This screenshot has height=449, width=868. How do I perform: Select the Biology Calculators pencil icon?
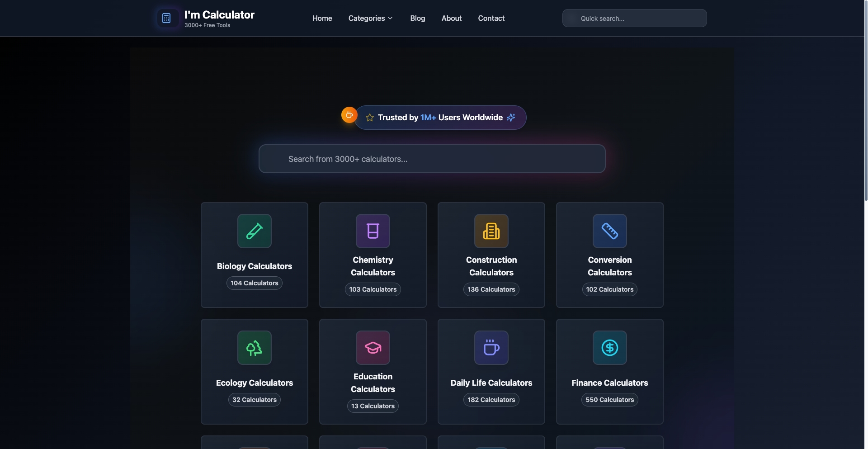(x=254, y=231)
